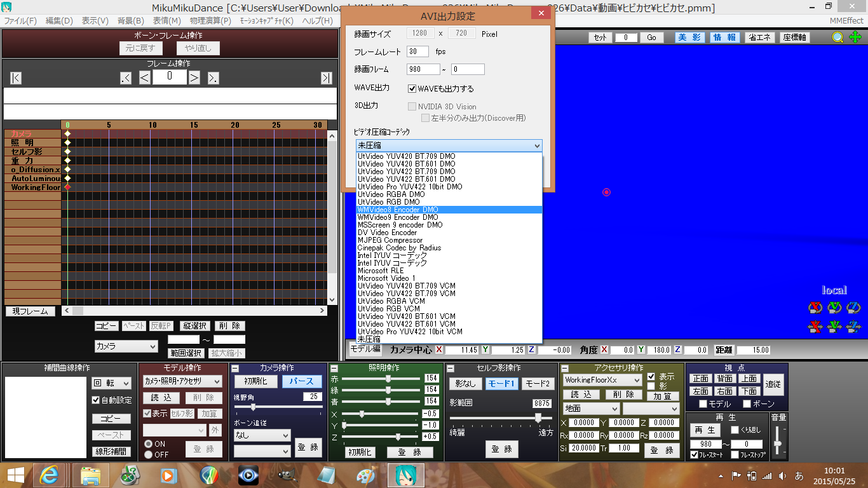Collapse the 照明操作 panel with minus icon
The image size is (868, 488).
click(x=334, y=369)
